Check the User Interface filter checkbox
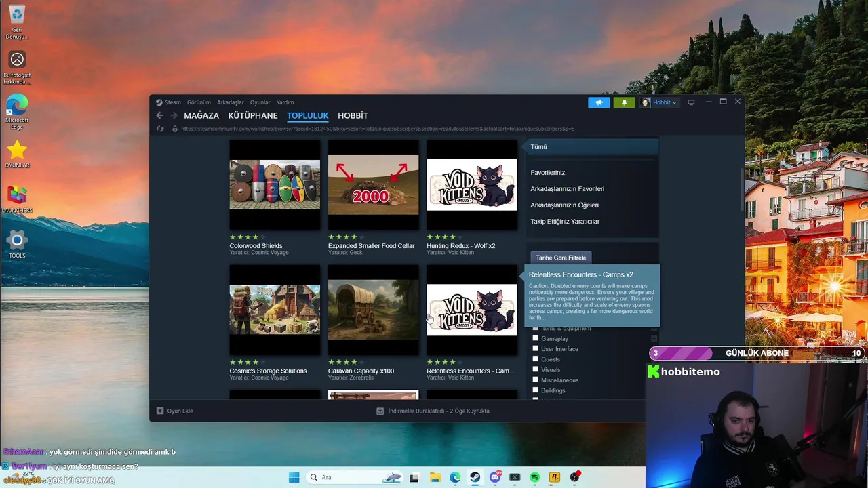Image resolution: width=868 pixels, height=488 pixels. (x=536, y=348)
